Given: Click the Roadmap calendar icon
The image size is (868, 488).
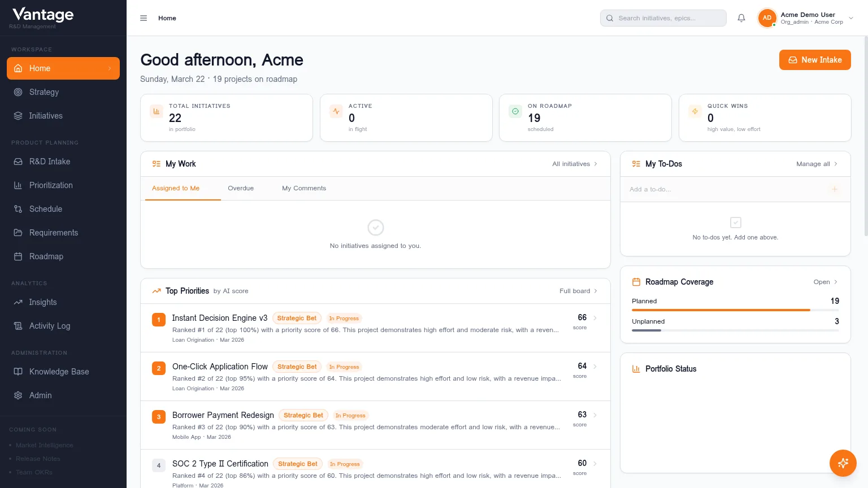Looking at the screenshot, I should [x=18, y=256].
